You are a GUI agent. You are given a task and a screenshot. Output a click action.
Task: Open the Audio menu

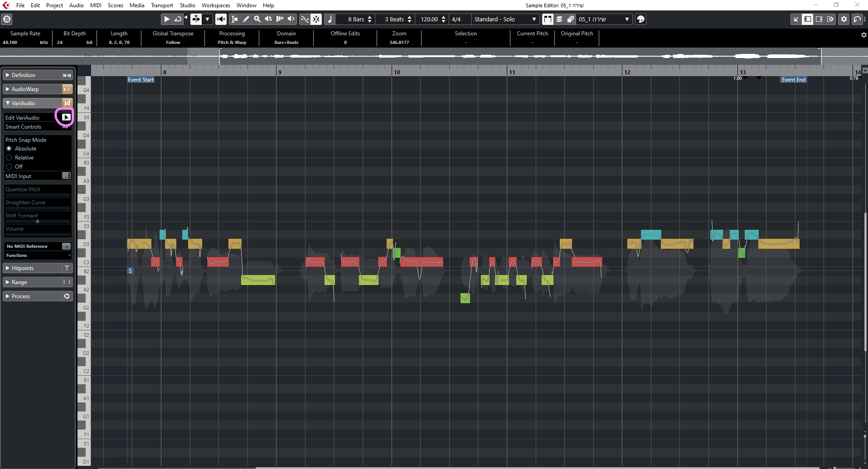click(77, 5)
